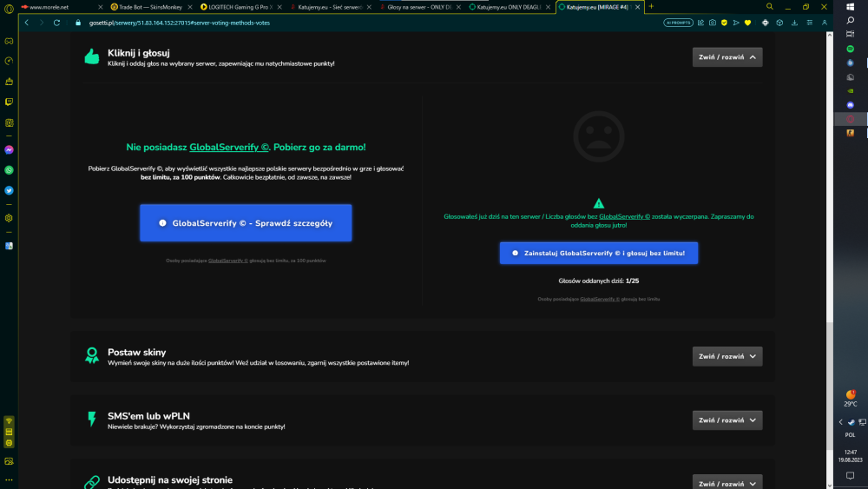Click the AI Prompts button
This screenshot has height=489, width=868.
click(x=678, y=23)
